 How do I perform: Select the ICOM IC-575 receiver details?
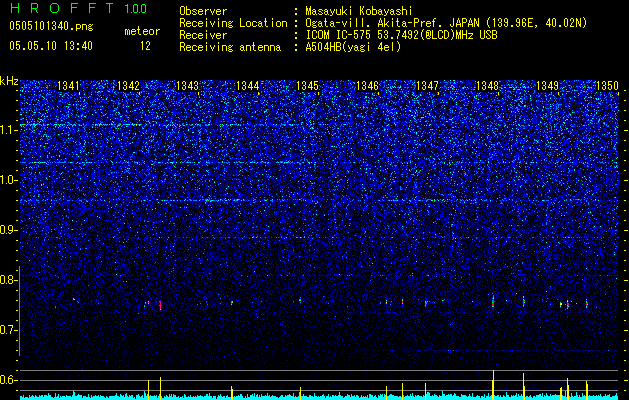401,35
